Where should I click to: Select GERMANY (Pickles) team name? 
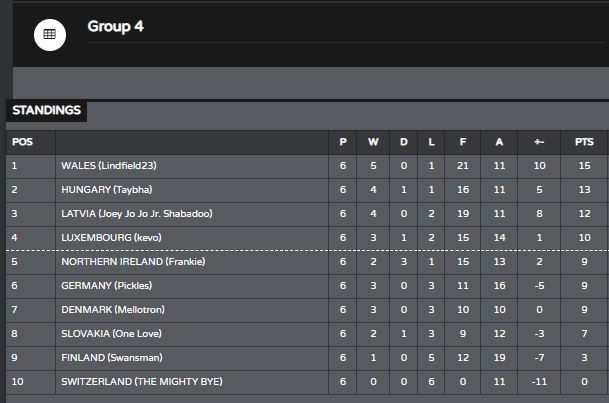click(x=107, y=286)
